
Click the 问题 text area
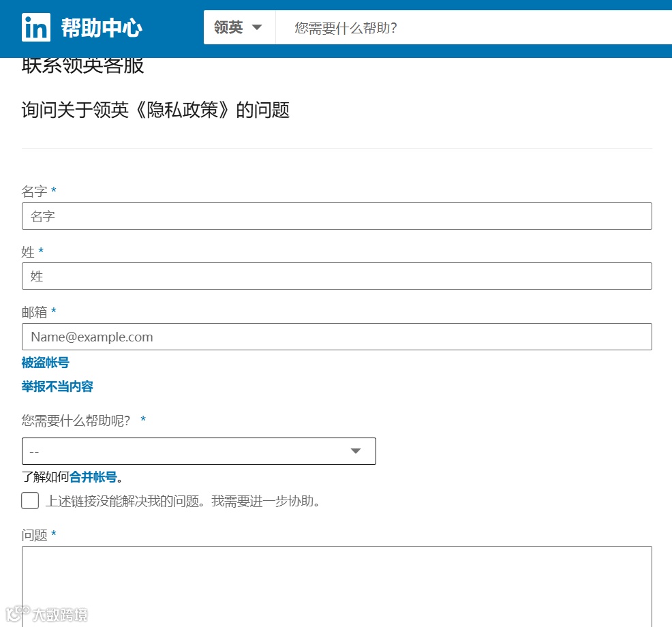click(337, 586)
